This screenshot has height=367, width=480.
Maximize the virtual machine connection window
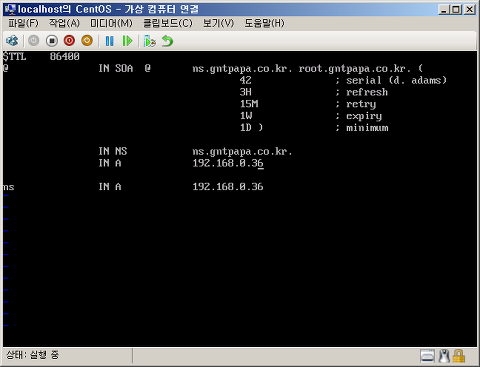[456, 9]
